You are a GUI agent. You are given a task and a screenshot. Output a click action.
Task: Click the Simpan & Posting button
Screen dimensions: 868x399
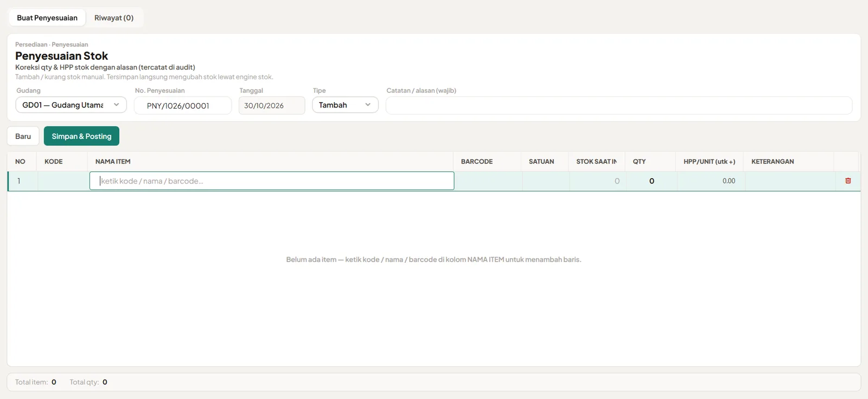click(x=81, y=136)
